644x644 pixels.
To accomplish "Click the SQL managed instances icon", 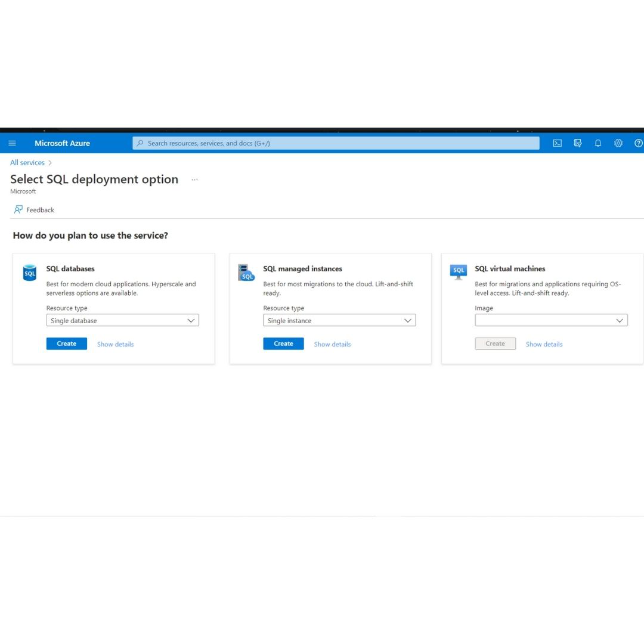I will 246,273.
